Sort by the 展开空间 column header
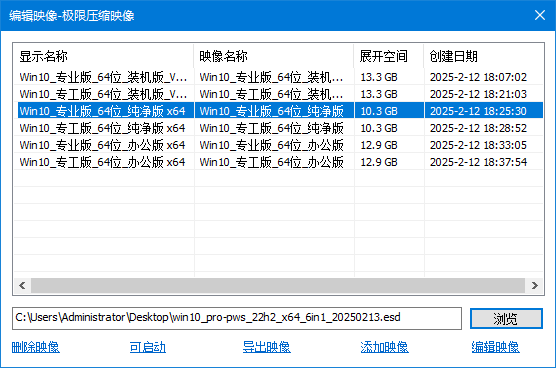This screenshot has height=368, width=556. click(x=389, y=56)
